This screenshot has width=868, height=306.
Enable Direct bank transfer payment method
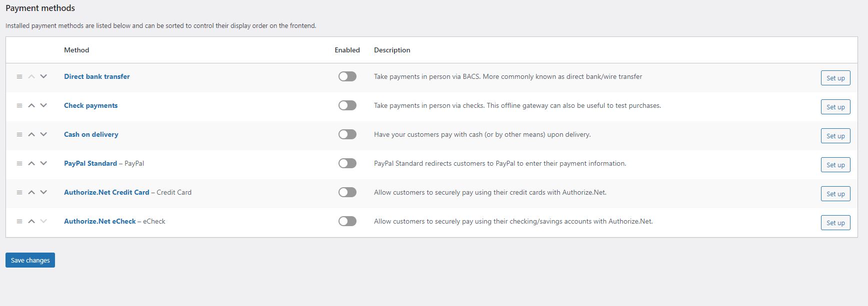click(x=347, y=77)
